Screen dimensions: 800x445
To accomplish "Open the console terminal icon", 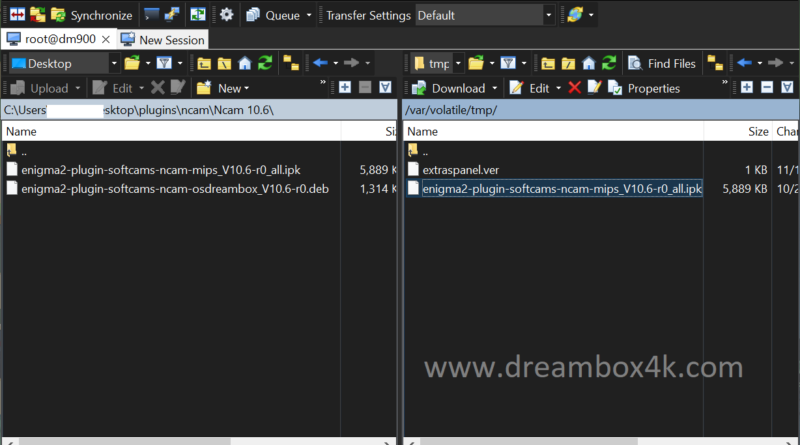I will [152, 15].
